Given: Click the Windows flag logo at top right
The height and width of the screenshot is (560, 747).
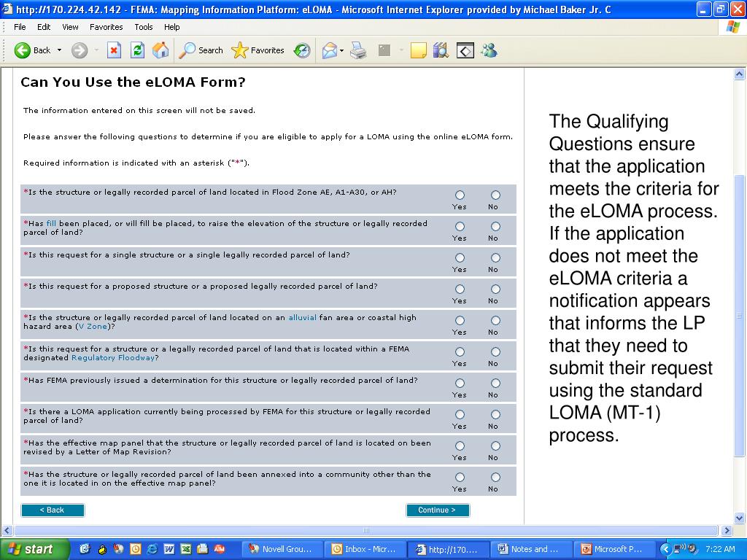Looking at the screenshot, I should (733, 27).
